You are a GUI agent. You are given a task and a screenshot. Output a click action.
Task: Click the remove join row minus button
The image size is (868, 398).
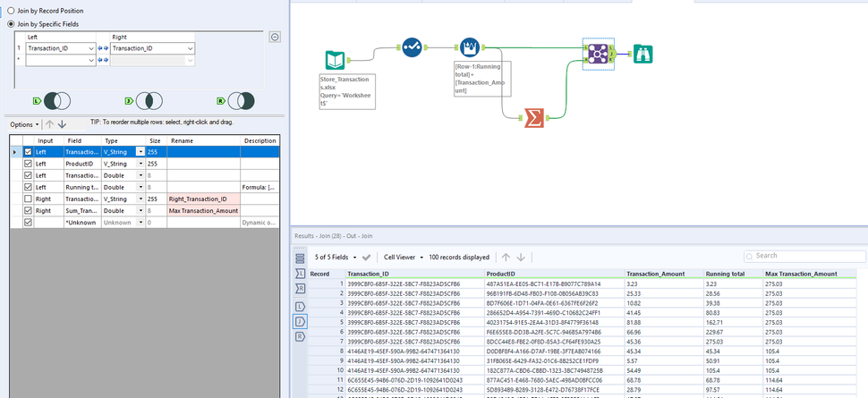coord(275,37)
